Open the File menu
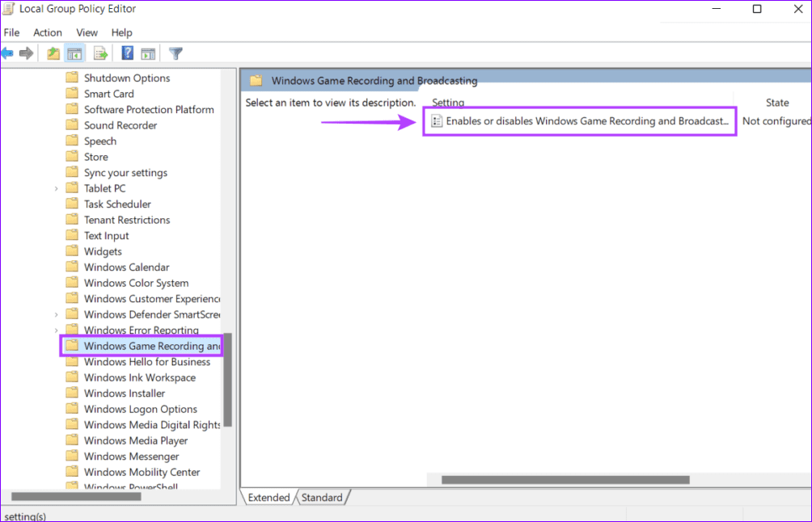Screen dimensions: 812x522 pyautogui.click(x=12, y=32)
